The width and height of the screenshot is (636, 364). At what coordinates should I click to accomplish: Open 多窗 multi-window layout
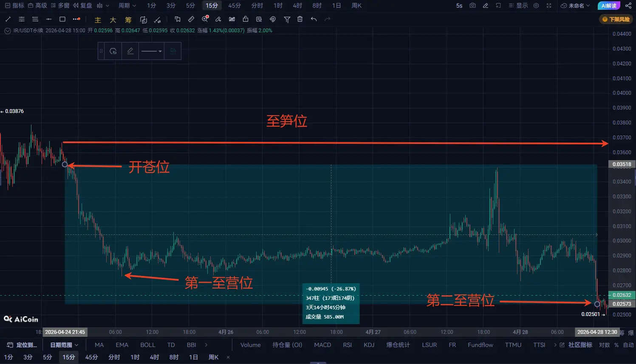tap(60, 6)
